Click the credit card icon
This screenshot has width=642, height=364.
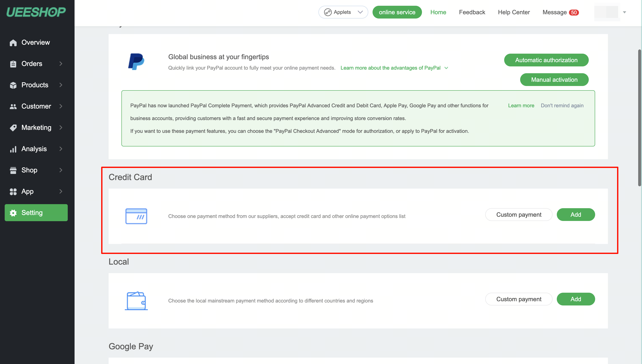click(136, 216)
